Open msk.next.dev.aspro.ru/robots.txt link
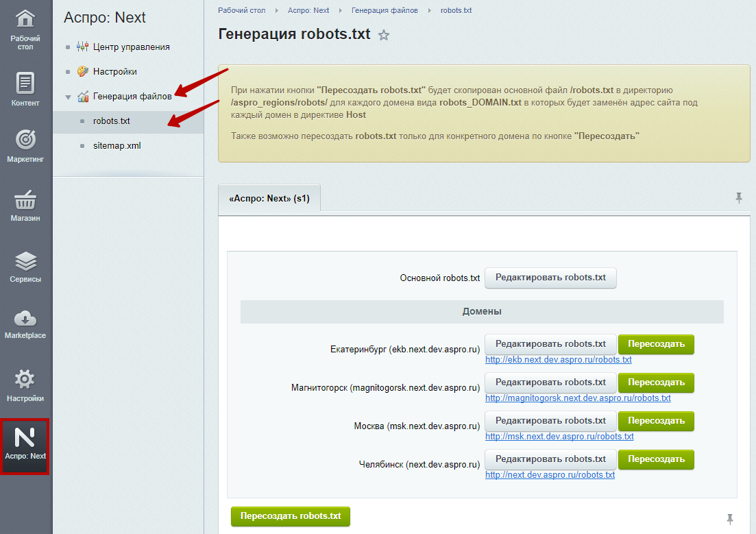Screen dimensions: 756x534 559,437
